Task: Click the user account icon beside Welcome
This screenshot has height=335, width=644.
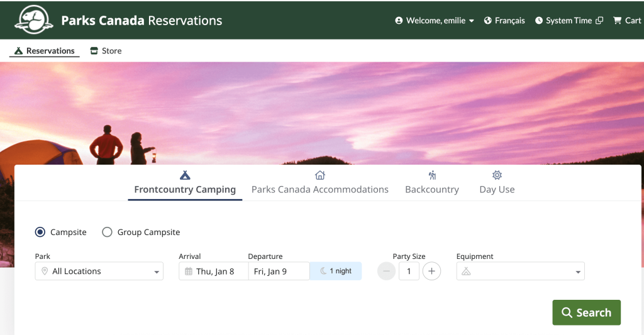Action: [399, 21]
